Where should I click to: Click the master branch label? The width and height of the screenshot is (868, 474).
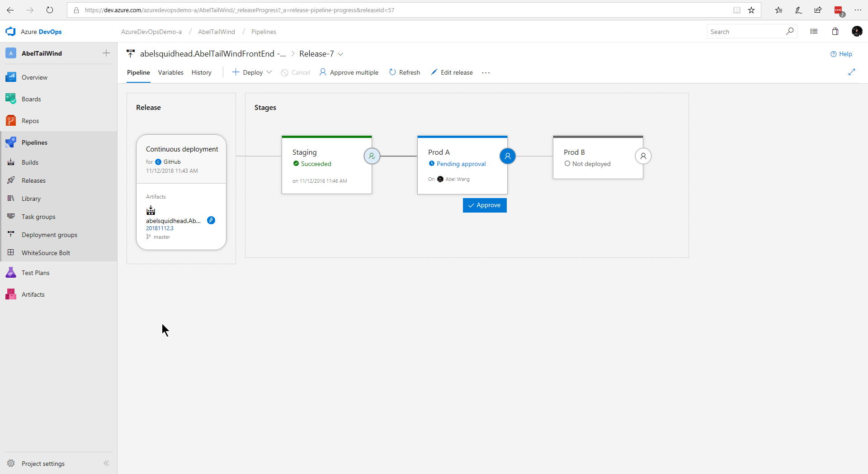pyautogui.click(x=162, y=237)
